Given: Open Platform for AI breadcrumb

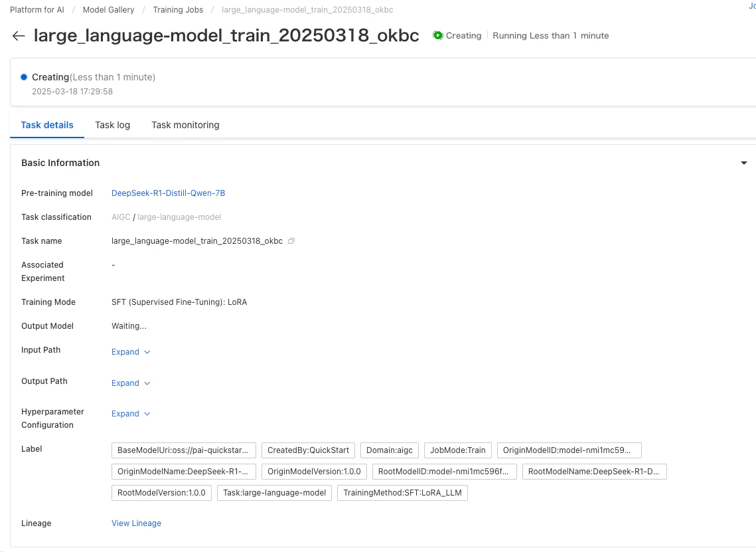Looking at the screenshot, I should (x=37, y=10).
